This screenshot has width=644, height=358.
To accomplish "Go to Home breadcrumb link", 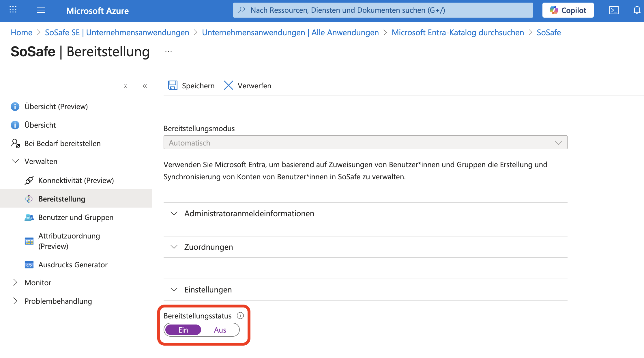I will (21, 32).
